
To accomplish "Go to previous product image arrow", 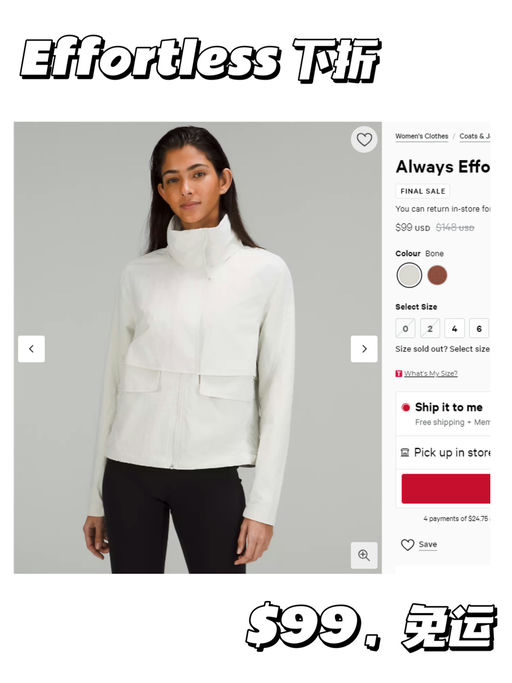I will (x=31, y=348).
